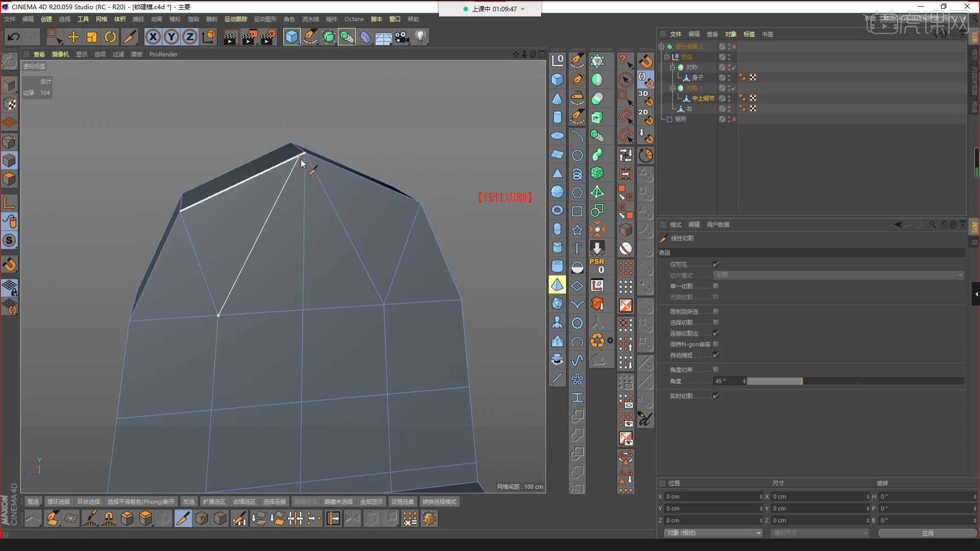The height and width of the screenshot is (551, 980).
Task: Click the Torus primitive icon
Action: [x=557, y=210]
